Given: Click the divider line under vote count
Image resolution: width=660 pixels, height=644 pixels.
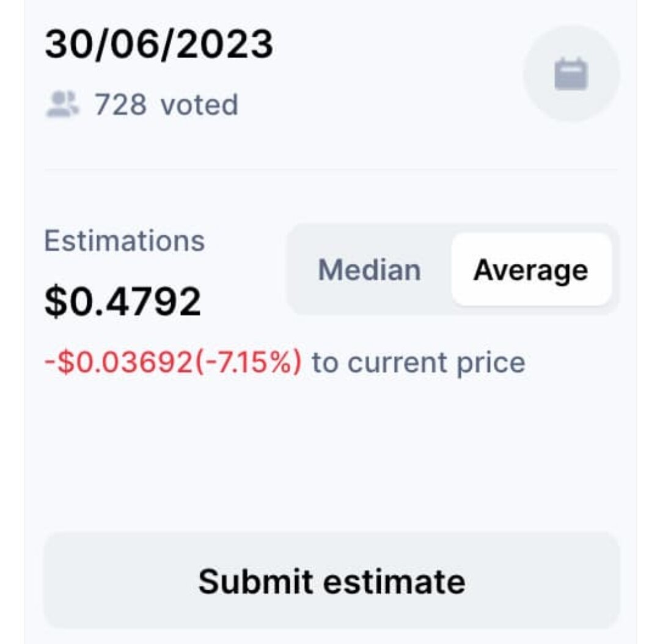Looking at the screenshot, I should pyautogui.click(x=330, y=169).
